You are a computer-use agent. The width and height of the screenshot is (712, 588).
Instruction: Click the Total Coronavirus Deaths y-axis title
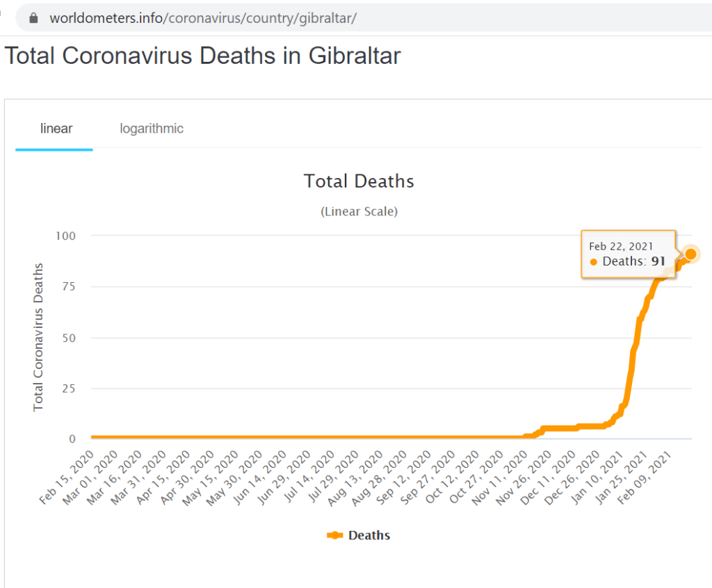(38, 336)
